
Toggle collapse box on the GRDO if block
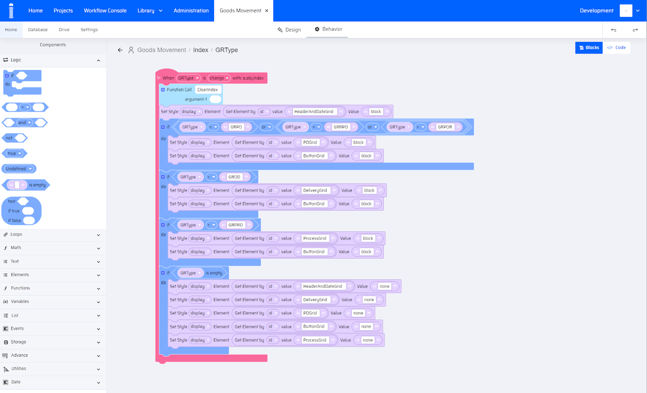tap(163, 177)
